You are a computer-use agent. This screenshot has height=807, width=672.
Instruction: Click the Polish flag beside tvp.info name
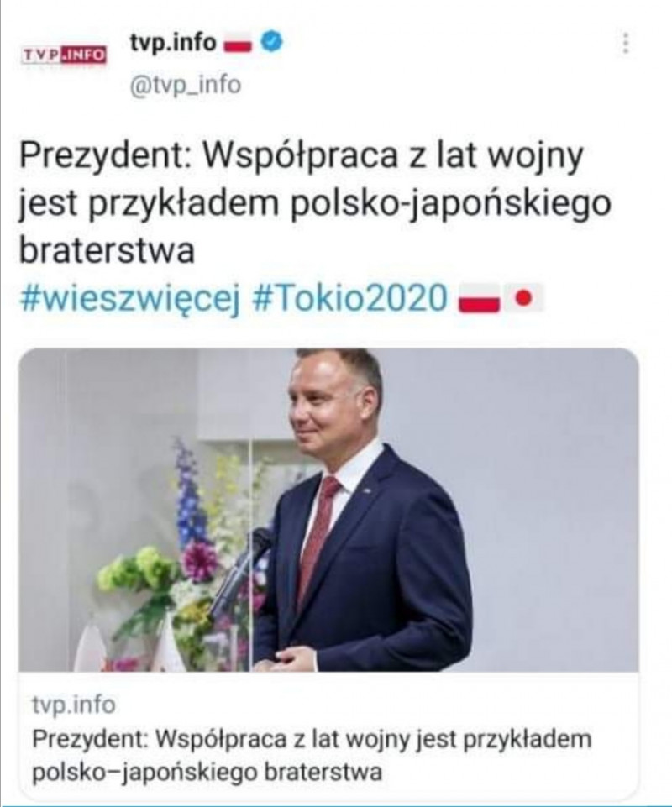tap(238, 43)
